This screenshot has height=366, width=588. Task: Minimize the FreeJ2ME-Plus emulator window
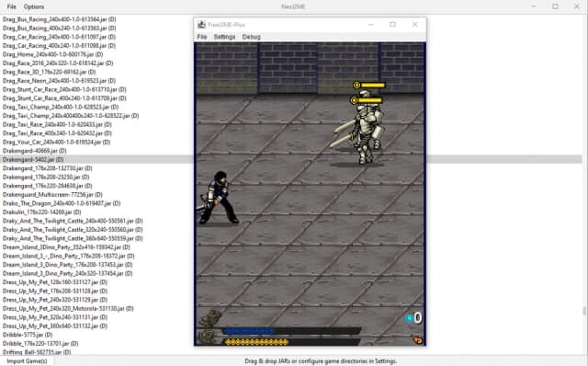click(x=370, y=25)
